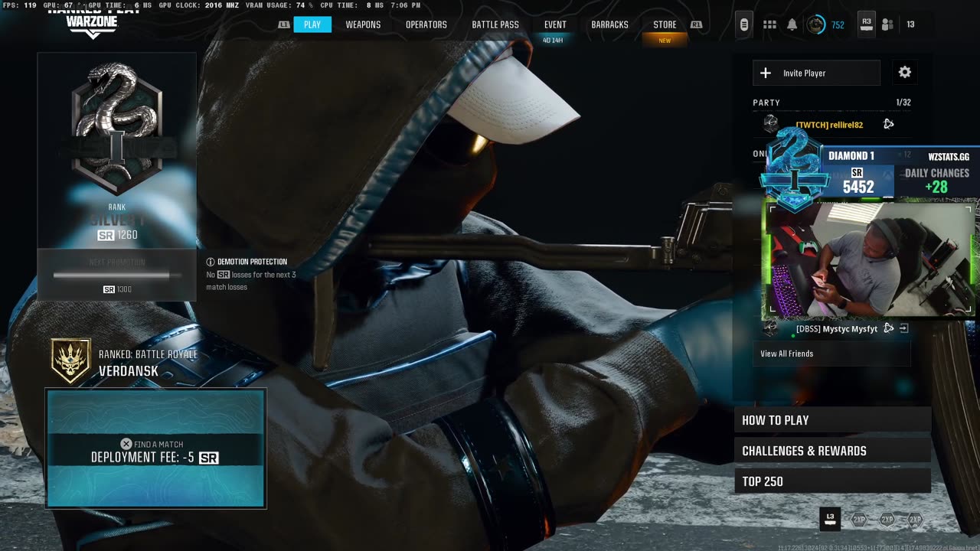Click join icon next to Mystyc Mysfyt
The height and width of the screenshot is (551, 980).
pyautogui.click(x=904, y=328)
